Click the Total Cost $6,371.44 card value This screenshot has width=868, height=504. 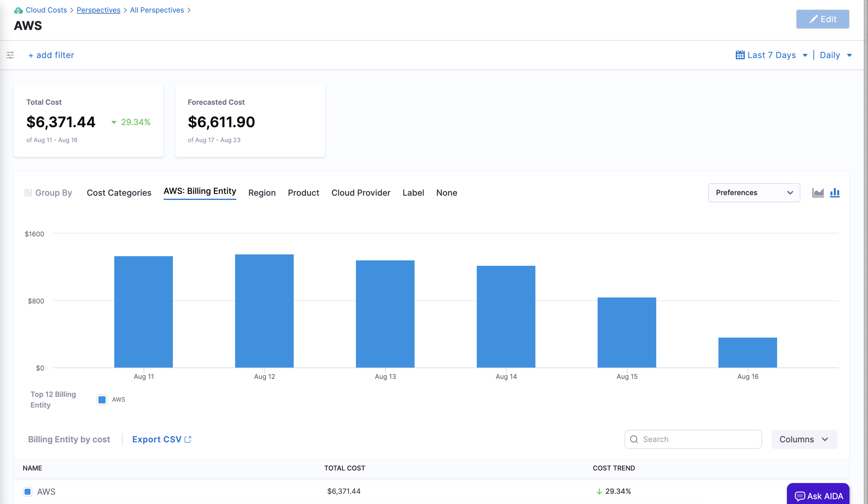(x=61, y=122)
